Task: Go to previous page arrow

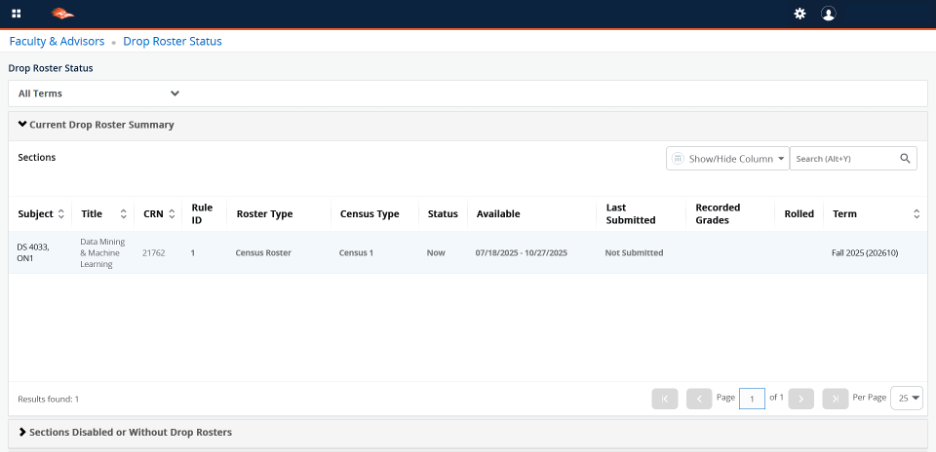Action: [x=699, y=398]
